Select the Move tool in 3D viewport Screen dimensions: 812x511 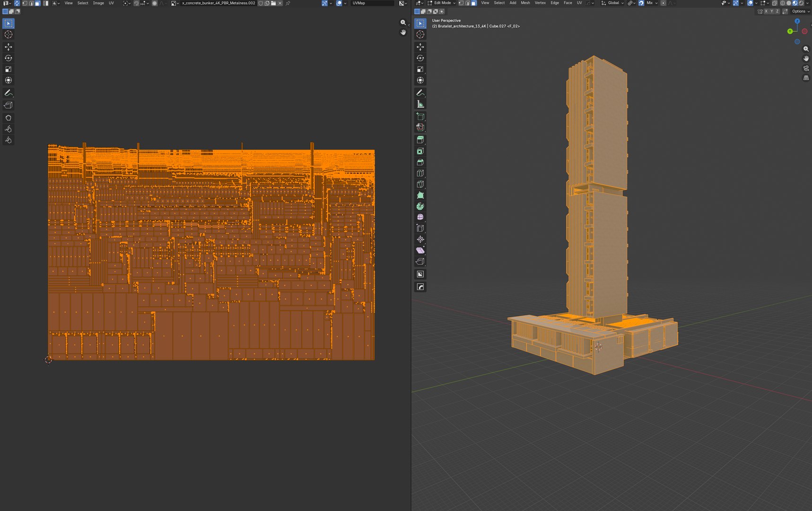pyautogui.click(x=420, y=47)
